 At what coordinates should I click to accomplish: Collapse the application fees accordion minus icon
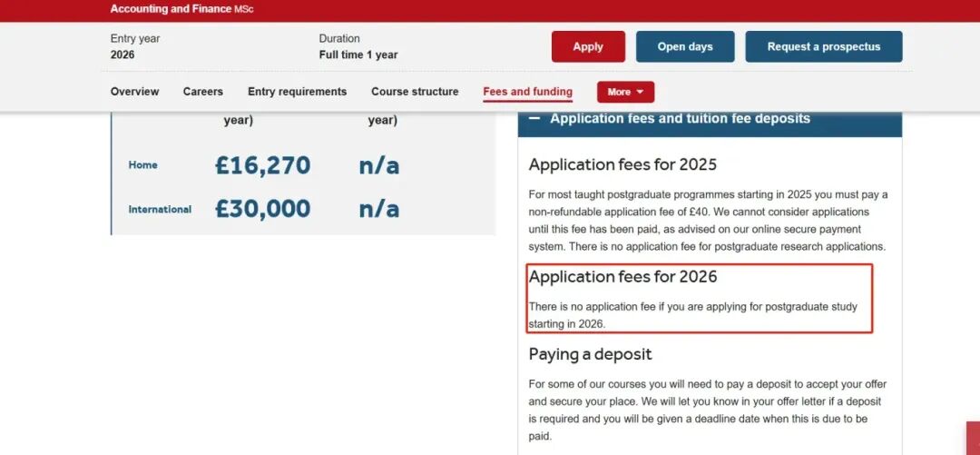534,119
